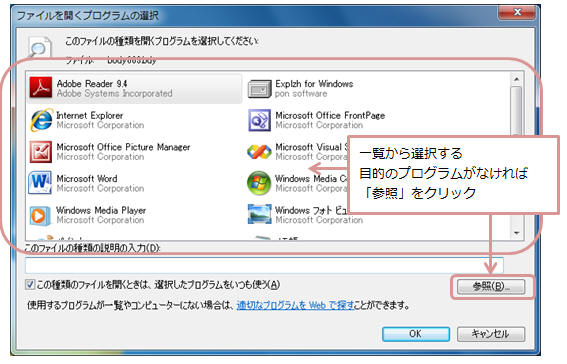The height and width of the screenshot is (364, 567).
Task: Click the file type description input field
Action: click(264, 266)
